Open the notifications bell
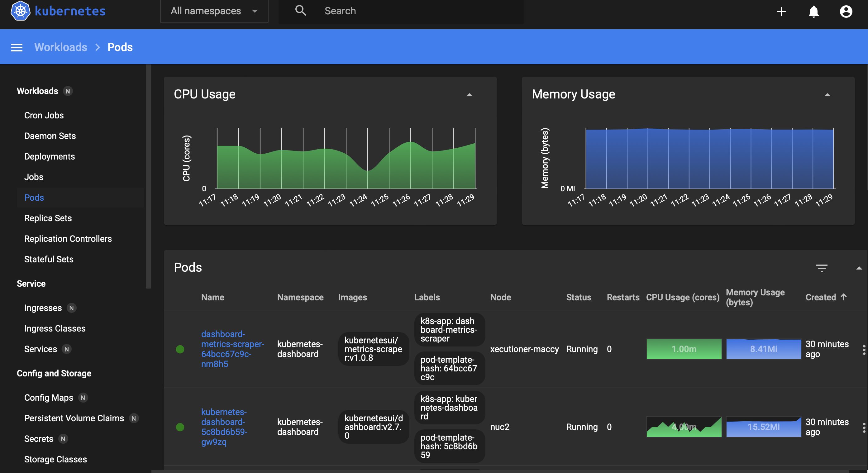This screenshot has height=473, width=868. [813, 12]
